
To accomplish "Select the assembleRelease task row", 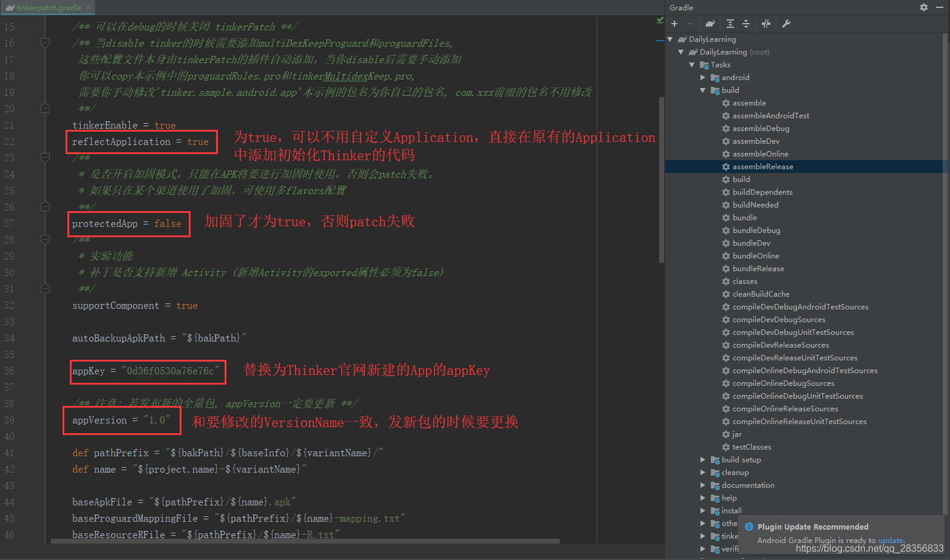I will click(806, 166).
